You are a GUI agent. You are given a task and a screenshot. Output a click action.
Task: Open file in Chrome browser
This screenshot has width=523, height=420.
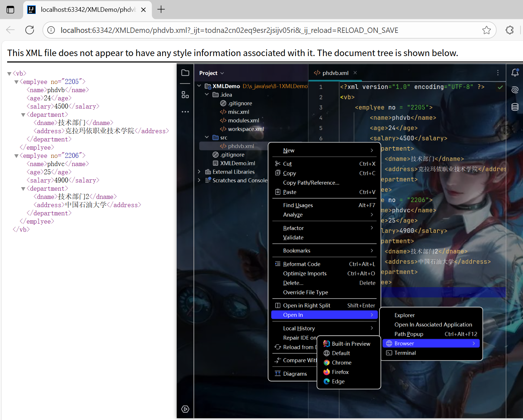coord(349,362)
